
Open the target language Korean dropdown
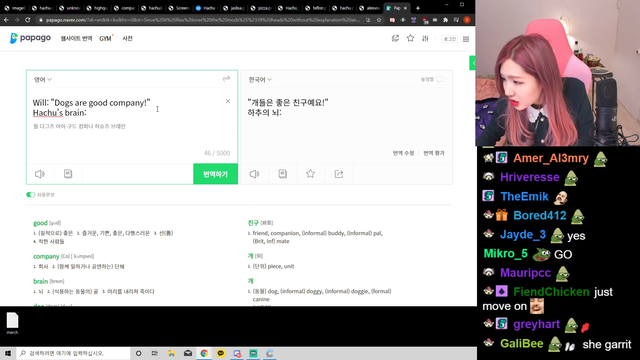coord(260,80)
